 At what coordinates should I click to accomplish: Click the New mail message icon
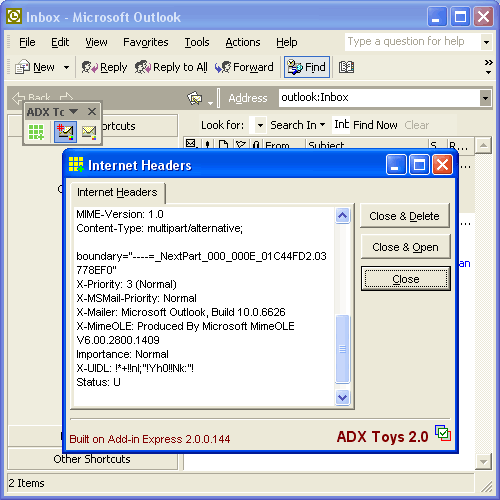[x=23, y=67]
